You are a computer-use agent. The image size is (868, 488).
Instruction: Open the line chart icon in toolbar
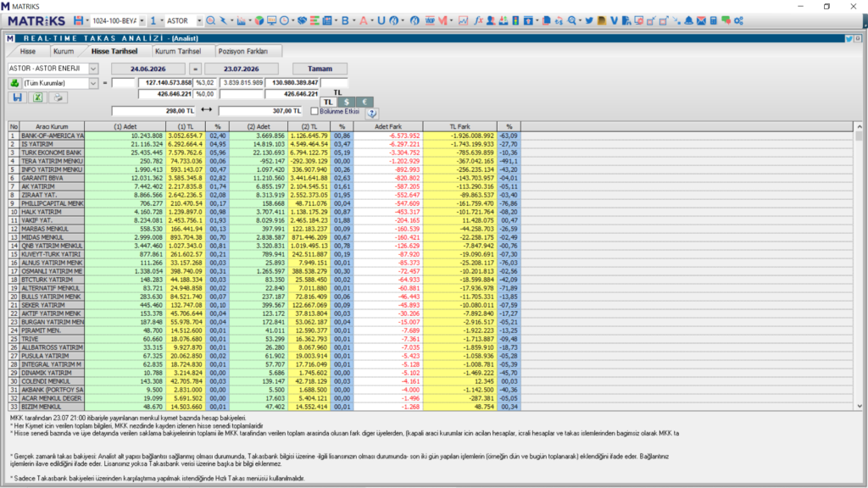(463, 20)
